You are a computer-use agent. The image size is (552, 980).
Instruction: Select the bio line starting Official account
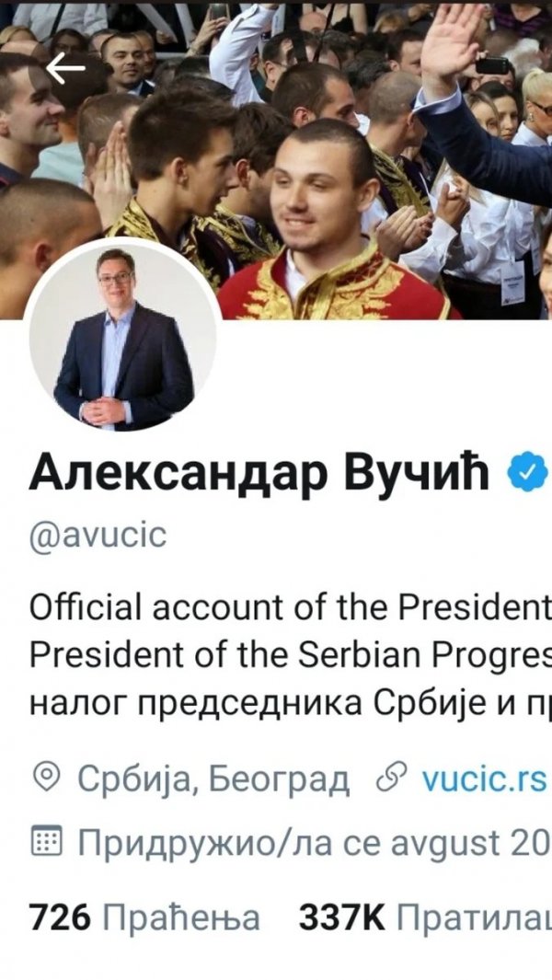tap(290, 607)
